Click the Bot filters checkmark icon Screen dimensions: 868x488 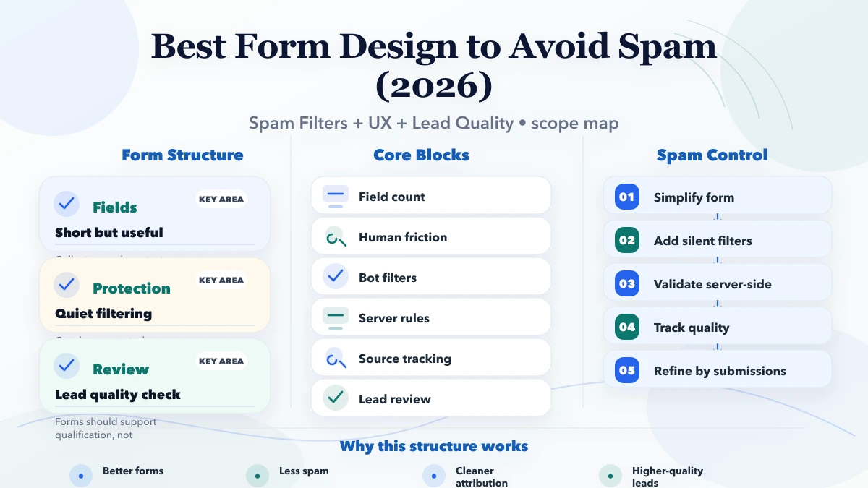pyautogui.click(x=336, y=278)
